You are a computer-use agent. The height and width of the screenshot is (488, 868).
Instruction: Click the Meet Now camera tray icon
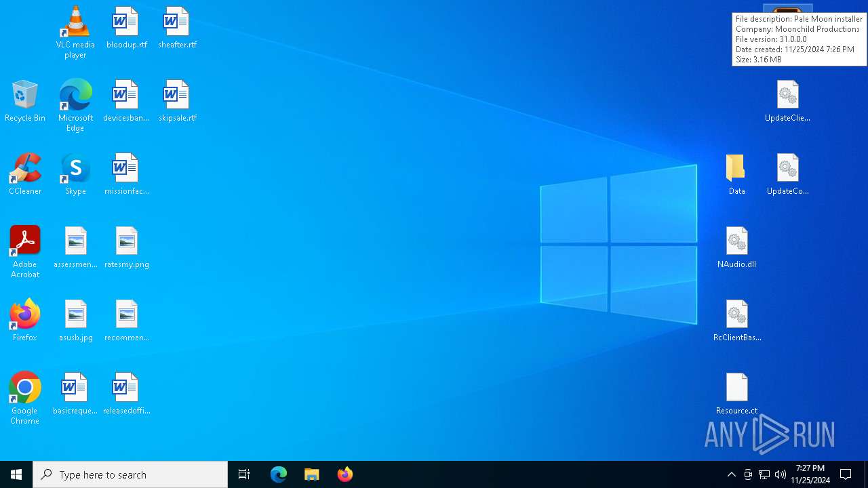pyautogui.click(x=748, y=474)
